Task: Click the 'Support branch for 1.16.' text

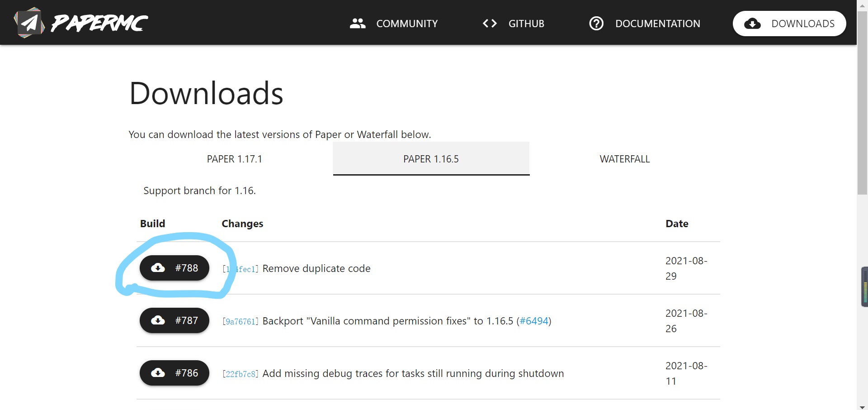Action: (199, 191)
